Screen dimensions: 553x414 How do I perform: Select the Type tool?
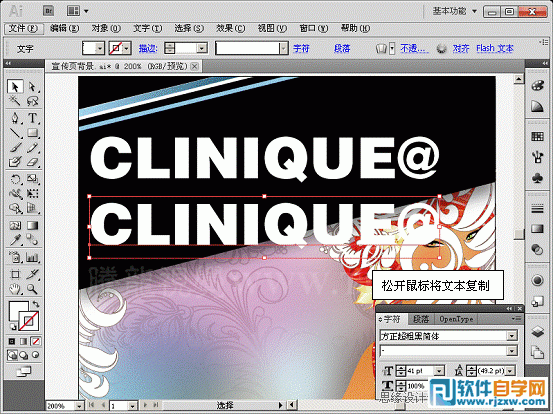(x=32, y=118)
